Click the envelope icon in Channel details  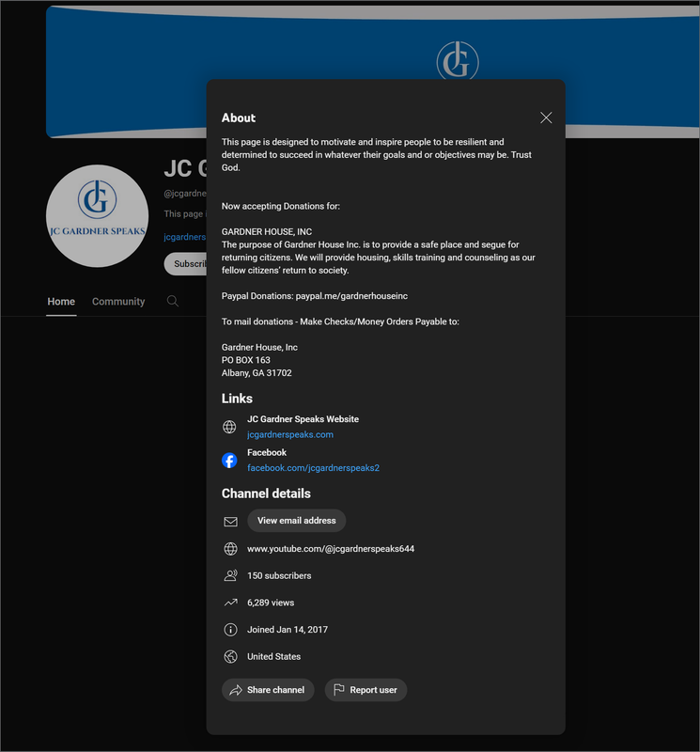(230, 522)
